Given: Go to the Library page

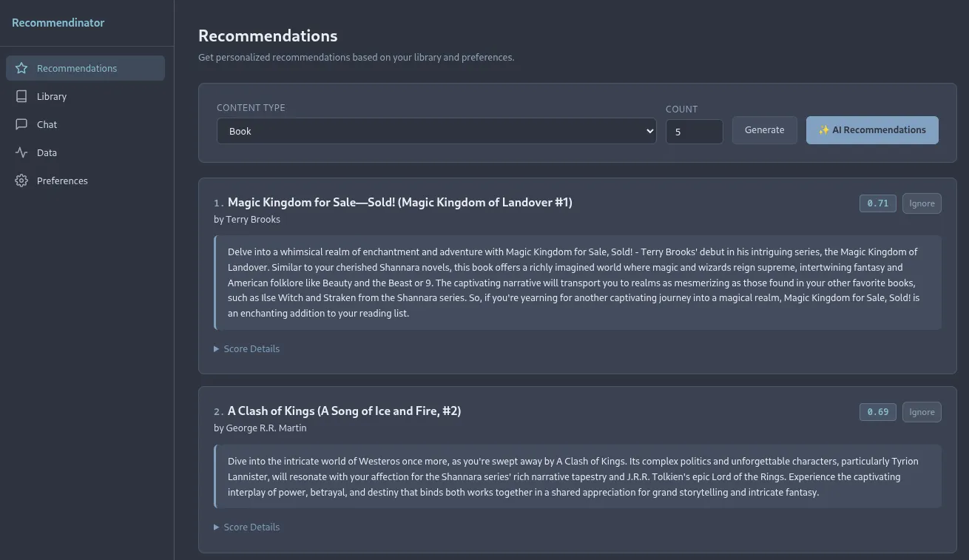Looking at the screenshot, I should 85,96.
